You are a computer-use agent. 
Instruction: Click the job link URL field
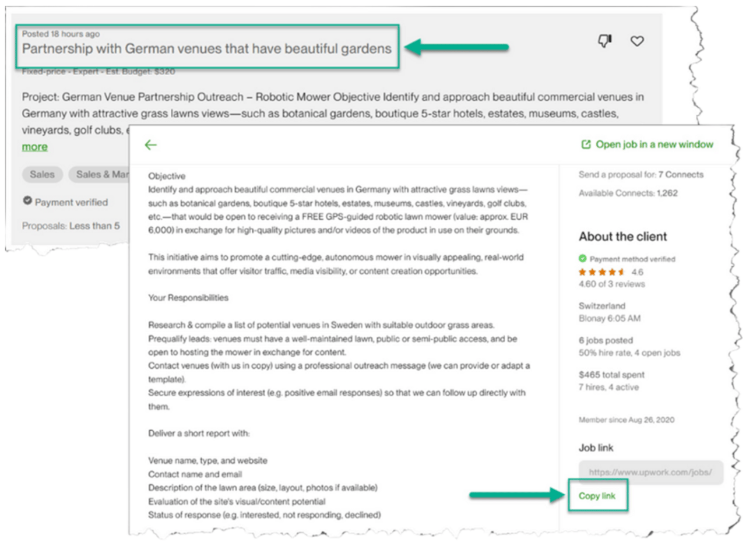650,472
